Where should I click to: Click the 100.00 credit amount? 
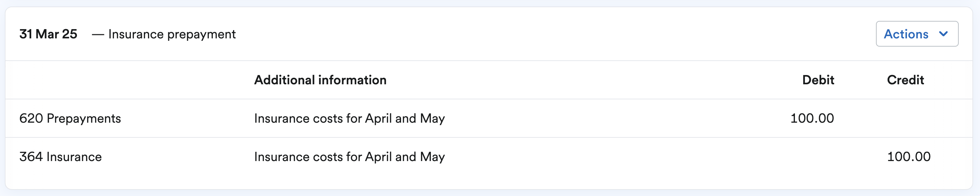point(909,157)
